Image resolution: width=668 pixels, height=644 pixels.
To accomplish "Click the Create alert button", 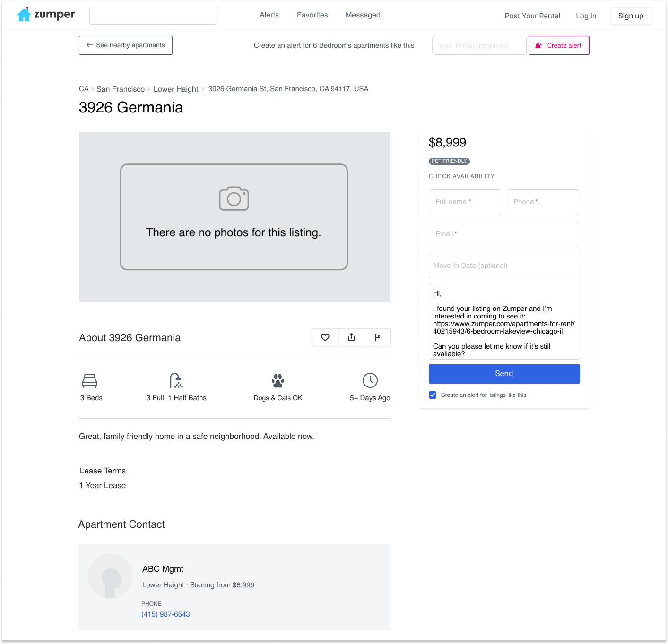I will tap(559, 45).
